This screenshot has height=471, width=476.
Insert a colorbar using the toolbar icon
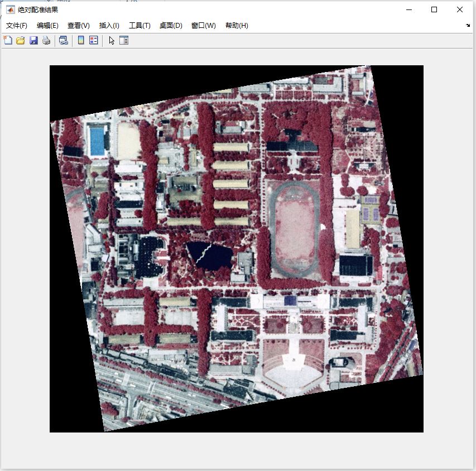(x=81, y=40)
